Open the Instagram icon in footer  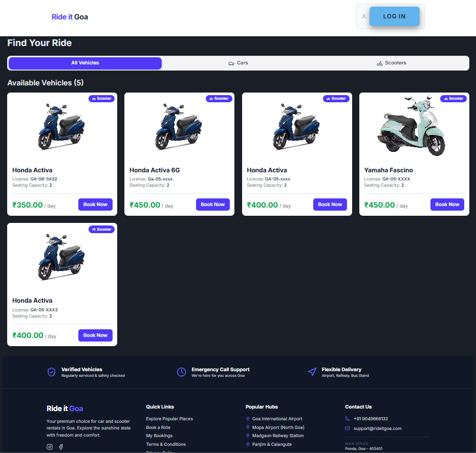50,447
